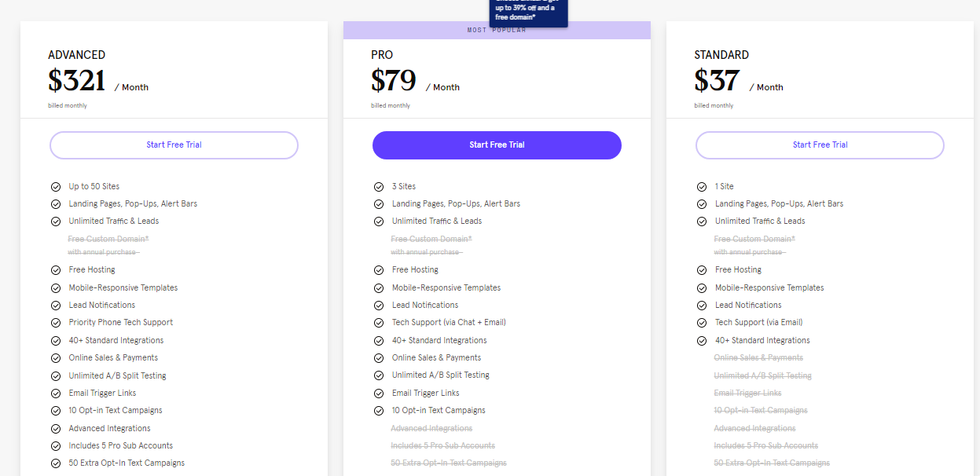Click the Most Popular banner above Pro

coord(497,31)
